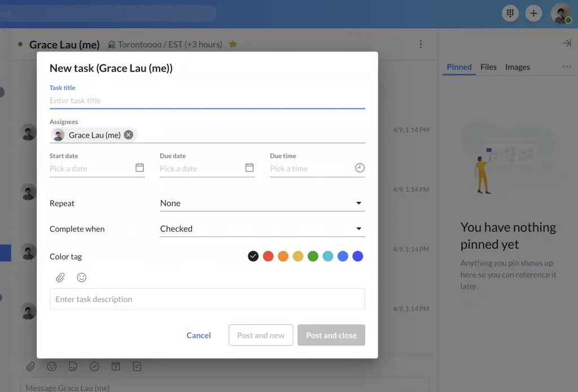Select the red color tag

pyautogui.click(x=268, y=257)
